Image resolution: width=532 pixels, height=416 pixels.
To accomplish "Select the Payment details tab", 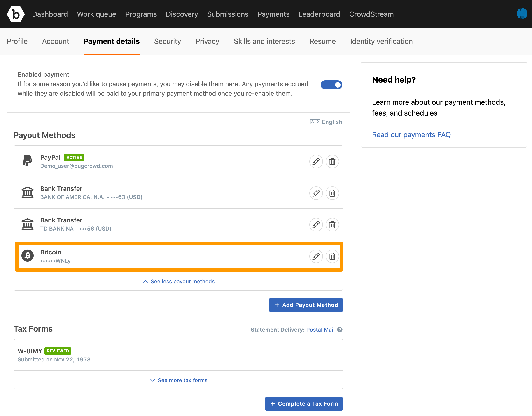I will point(111,42).
